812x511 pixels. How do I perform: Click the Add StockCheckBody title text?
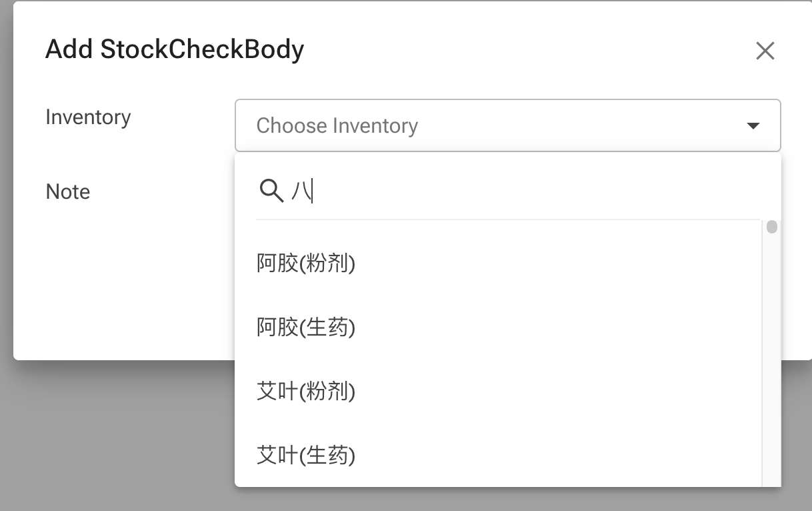175,49
